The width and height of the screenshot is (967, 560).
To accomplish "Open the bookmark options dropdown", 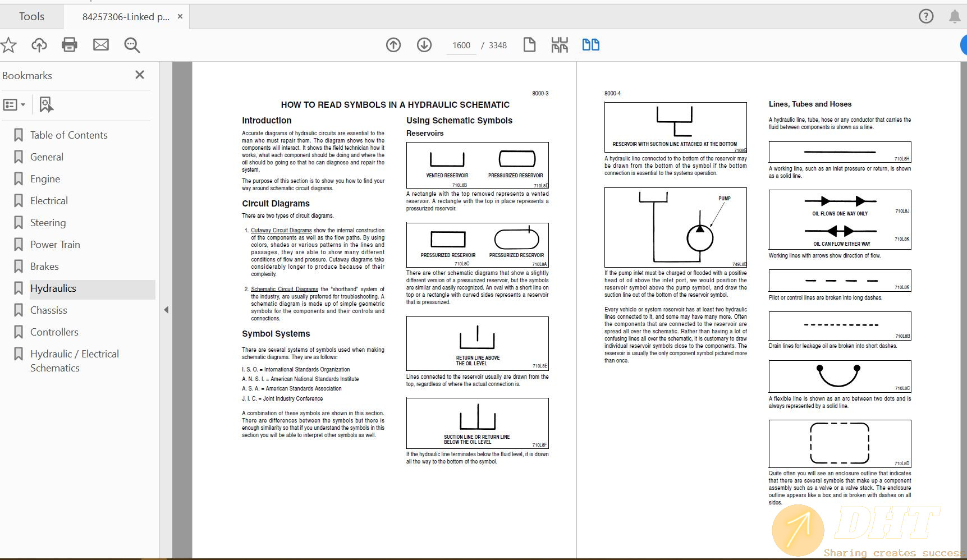I will [x=14, y=105].
